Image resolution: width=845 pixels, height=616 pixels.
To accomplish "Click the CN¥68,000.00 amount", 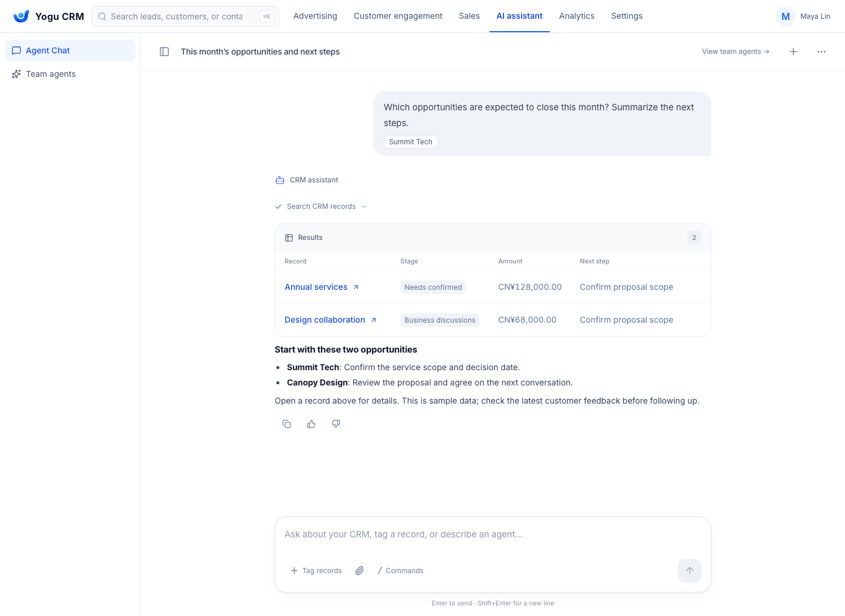I will [x=527, y=320].
